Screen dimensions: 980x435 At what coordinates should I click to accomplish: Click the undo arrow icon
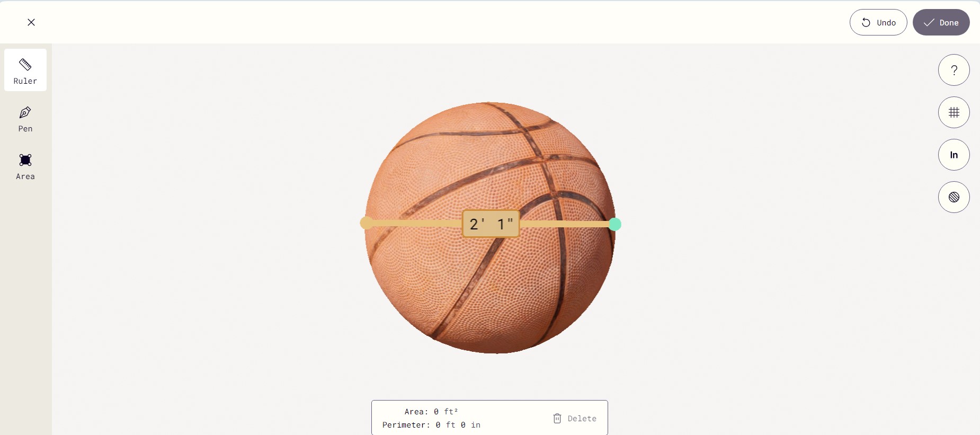[866, 22]
